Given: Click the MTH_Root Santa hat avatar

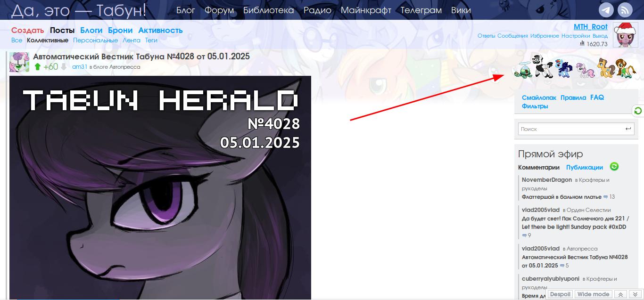Looking at the screenshot, I should [x=626, y=34].
